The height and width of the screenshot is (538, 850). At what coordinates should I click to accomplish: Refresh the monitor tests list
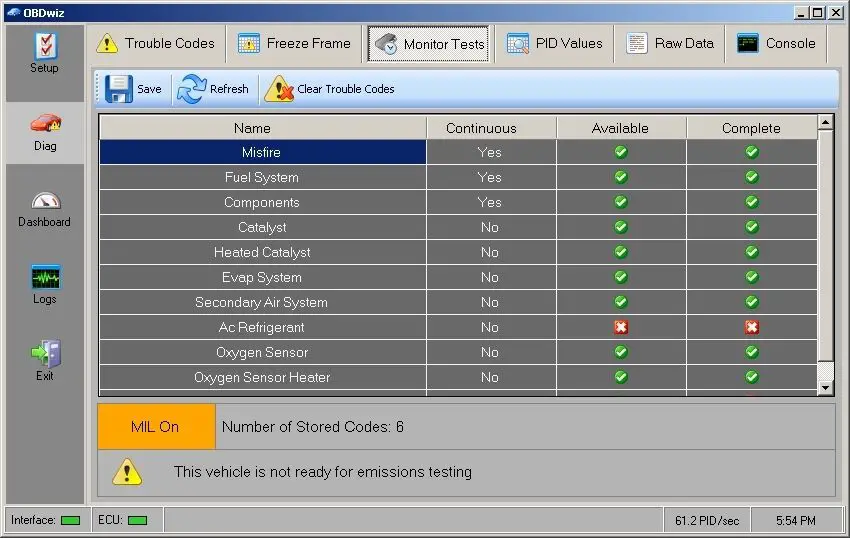coord(213,89)
